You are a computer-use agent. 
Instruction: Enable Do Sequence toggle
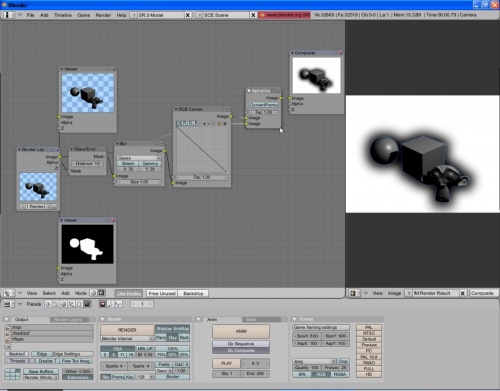coord(241,344)
